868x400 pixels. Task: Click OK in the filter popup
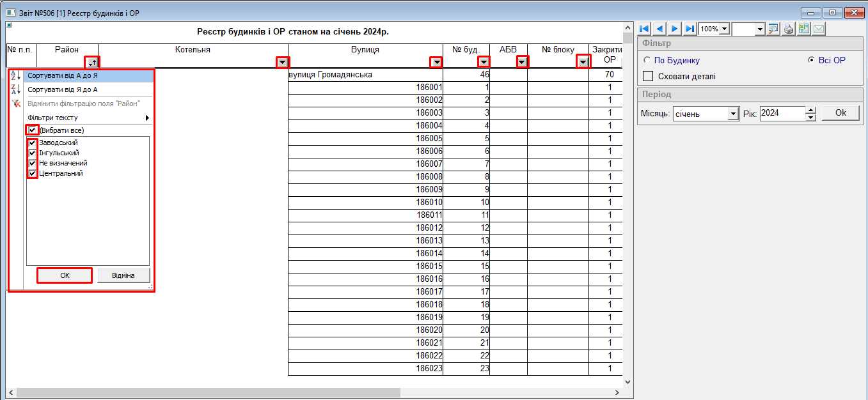point(65,275)
